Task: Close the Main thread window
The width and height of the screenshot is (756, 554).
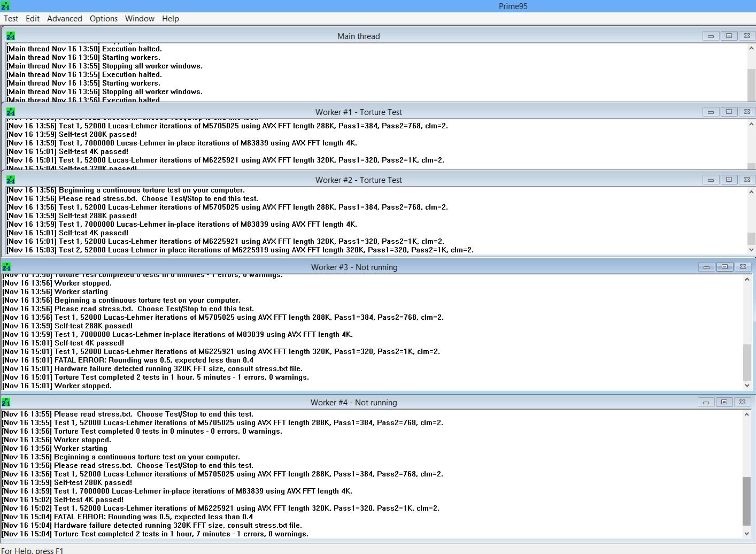Action: (747, 36)
